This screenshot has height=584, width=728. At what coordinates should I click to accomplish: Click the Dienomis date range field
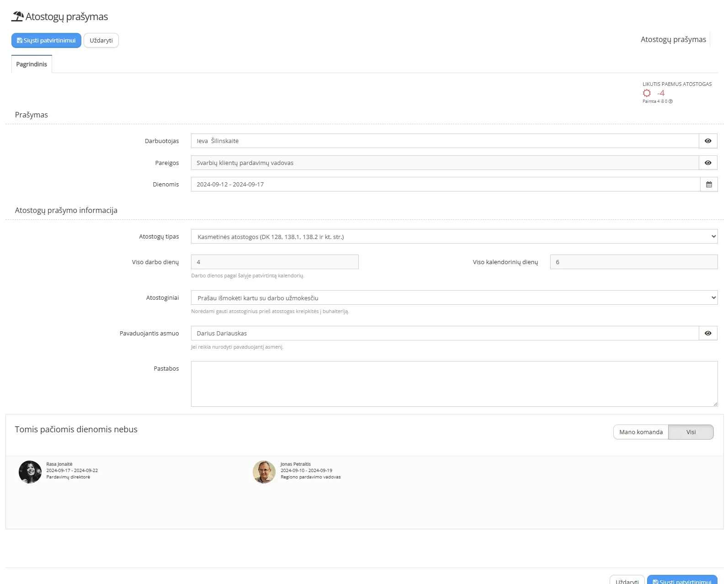(x=445, y=185)
